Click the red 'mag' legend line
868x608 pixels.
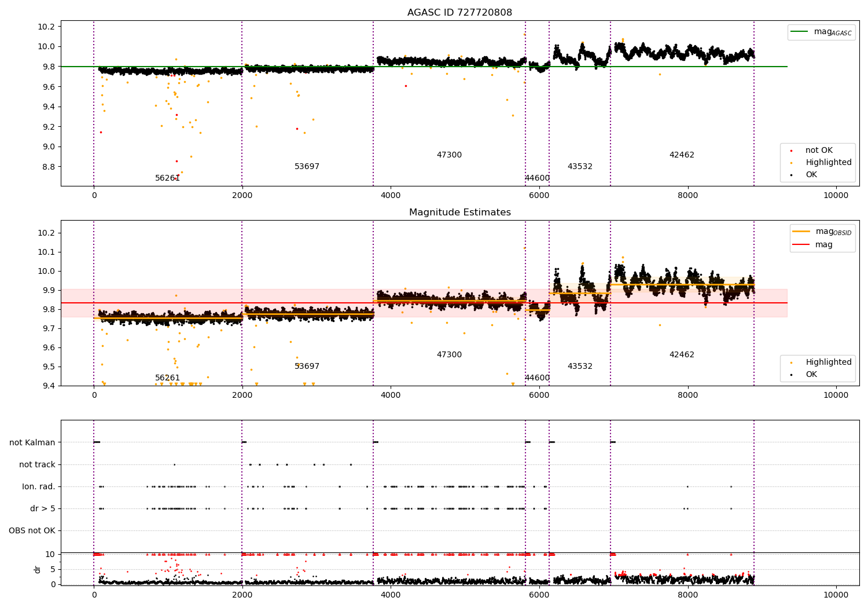(801, 245)
